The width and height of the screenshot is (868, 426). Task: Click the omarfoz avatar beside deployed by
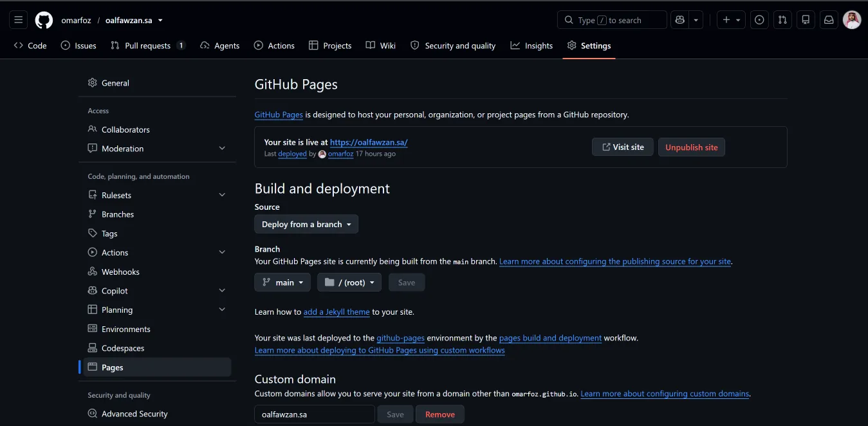pos(322,154)
